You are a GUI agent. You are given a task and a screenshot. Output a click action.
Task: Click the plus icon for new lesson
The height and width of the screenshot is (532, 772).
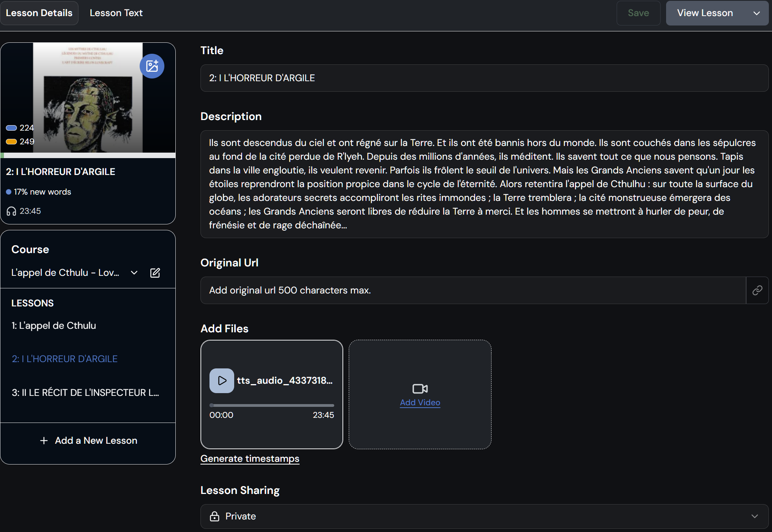tap(44, 441)
